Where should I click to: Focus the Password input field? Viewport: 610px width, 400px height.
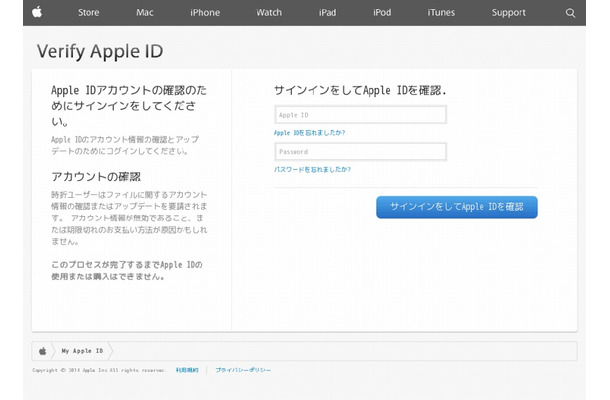[360, 152]
